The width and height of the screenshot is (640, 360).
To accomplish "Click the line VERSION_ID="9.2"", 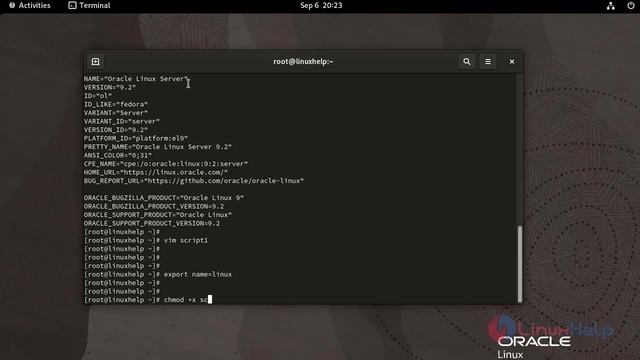I will point(116,130).
